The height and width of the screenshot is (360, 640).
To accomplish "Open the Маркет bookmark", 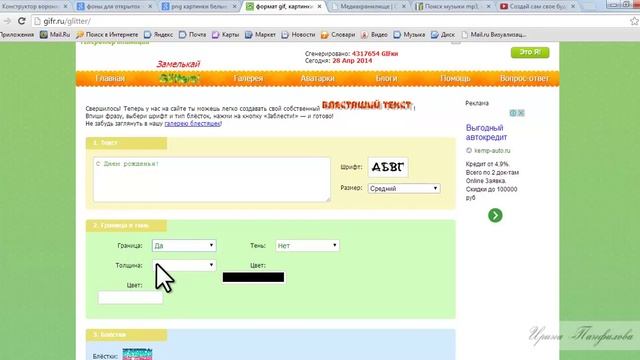I will pyautogui.click(x=260, y=35).
